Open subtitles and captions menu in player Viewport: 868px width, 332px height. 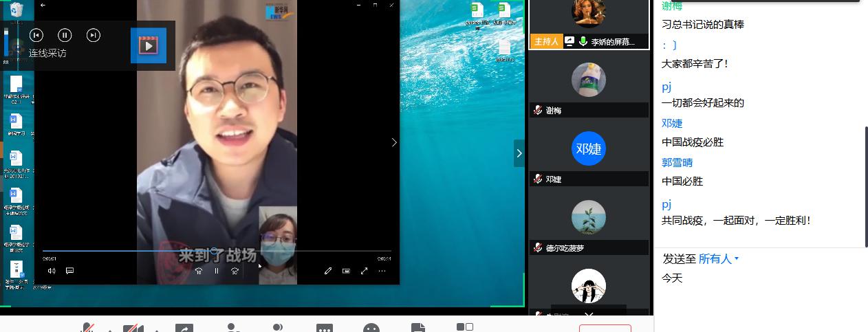(69, 271)
